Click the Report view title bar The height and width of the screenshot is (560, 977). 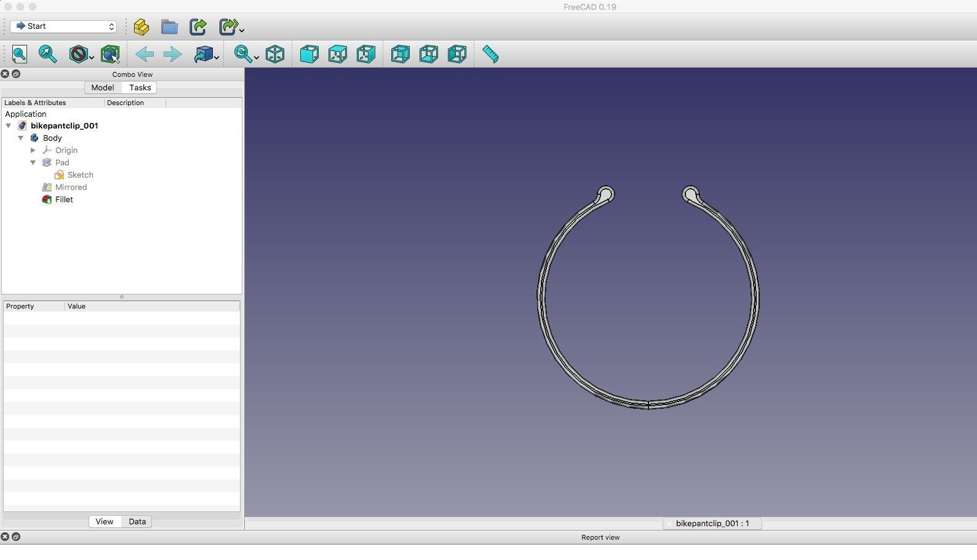pyautogui.click(x=600, y=537)
